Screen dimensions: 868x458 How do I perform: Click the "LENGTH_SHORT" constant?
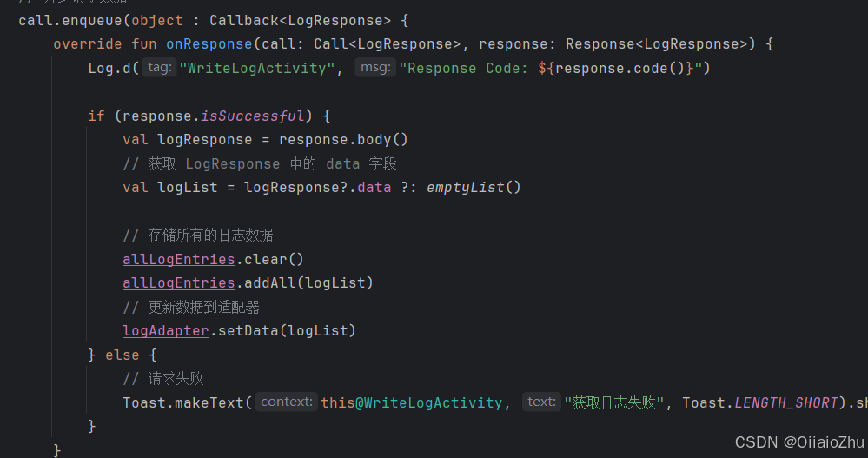point(786,402)
